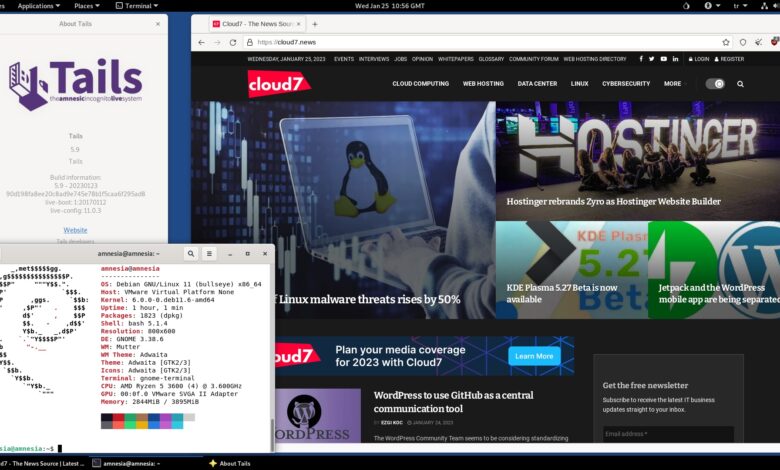Open the tr keyboard layout menu

point(740,6)
